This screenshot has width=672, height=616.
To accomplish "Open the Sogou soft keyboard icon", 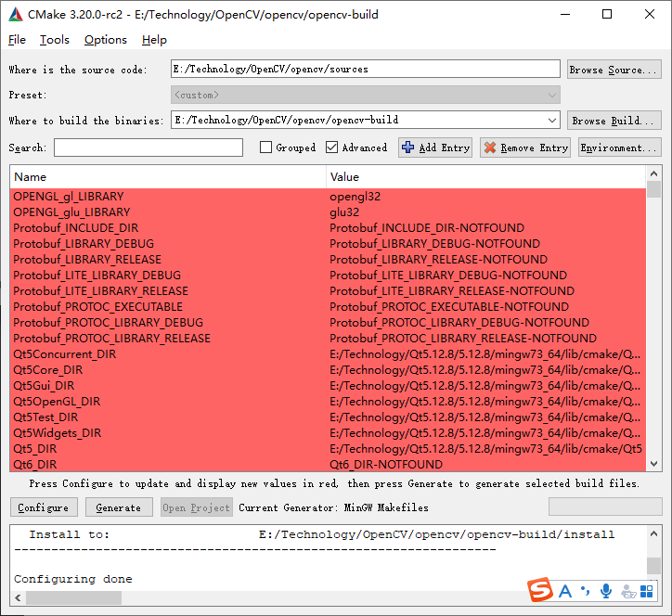I will tap(628, 592).
